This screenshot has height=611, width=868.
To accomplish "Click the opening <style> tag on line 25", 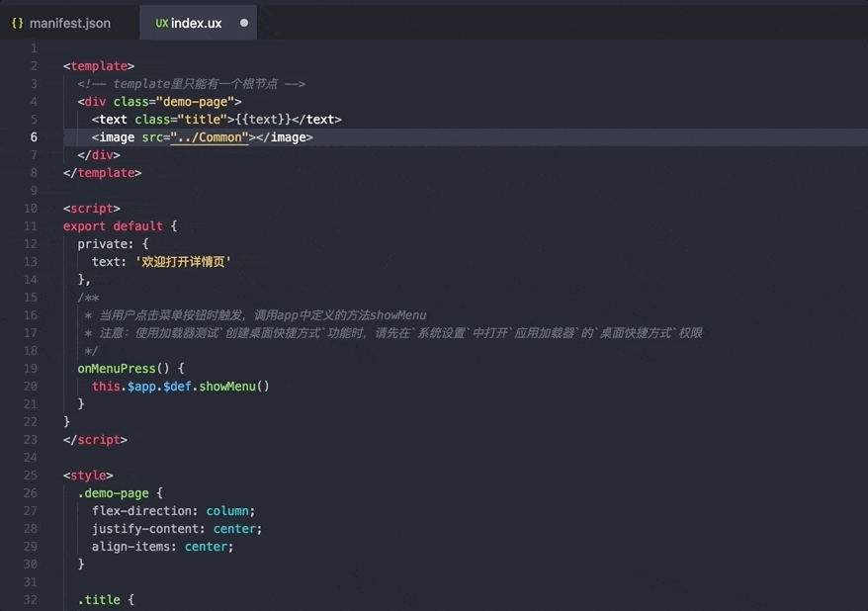I will click(88, 476).
